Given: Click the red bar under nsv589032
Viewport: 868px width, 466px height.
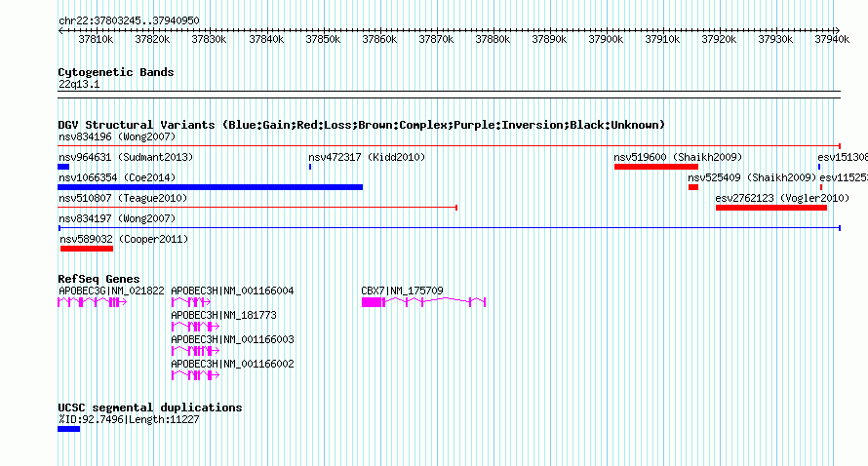Looking at the screenshot, I should (x=87, y=249).
